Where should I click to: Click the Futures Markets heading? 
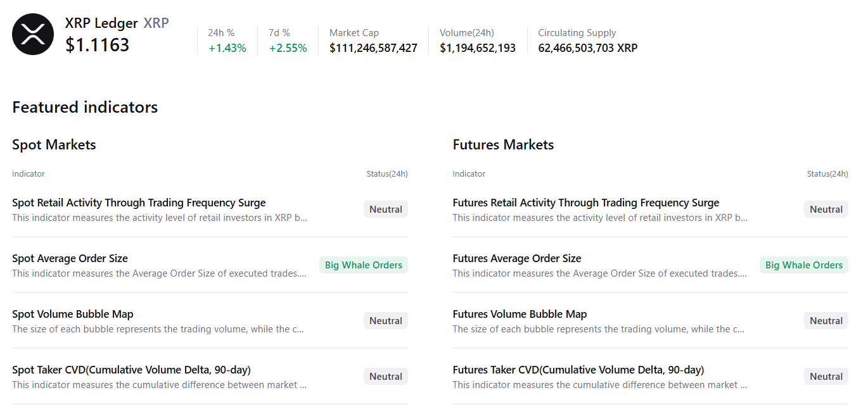pyautogui.click(x=503, y=145)
